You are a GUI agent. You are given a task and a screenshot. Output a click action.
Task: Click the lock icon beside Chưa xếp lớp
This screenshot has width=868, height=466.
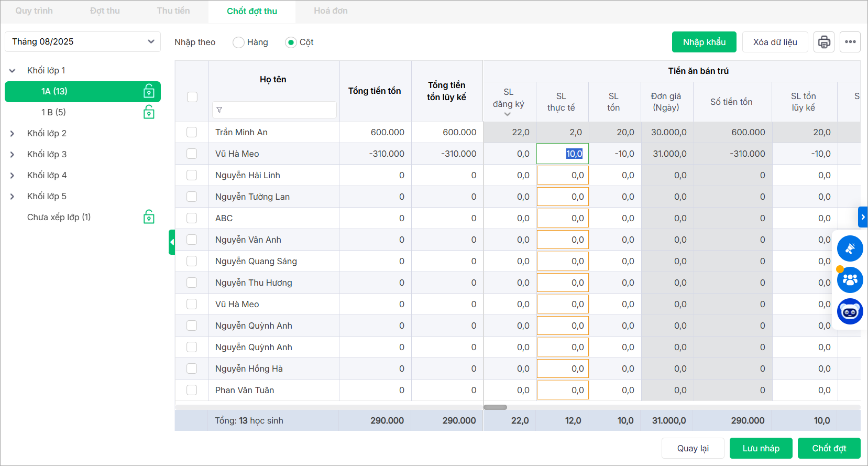tap(149, 217)
